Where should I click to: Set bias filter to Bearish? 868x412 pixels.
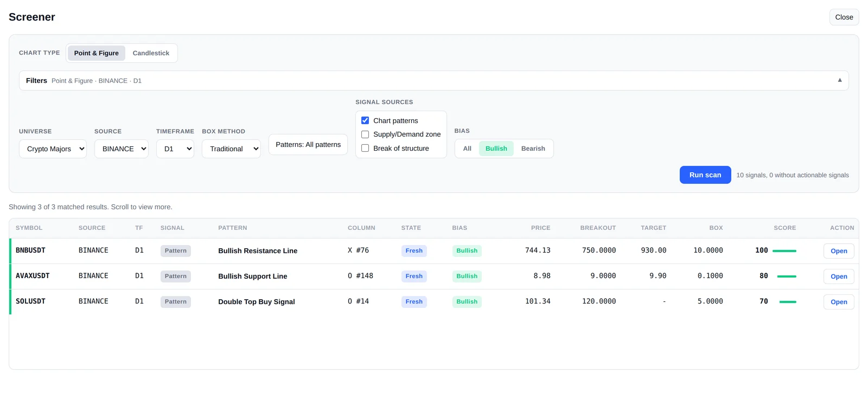pos(533,149)
